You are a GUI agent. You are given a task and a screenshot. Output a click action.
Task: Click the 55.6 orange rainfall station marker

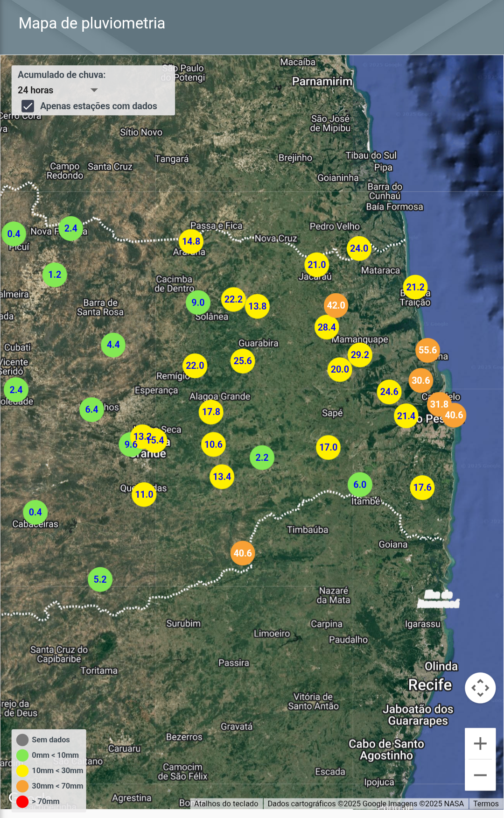coord(427,350)
